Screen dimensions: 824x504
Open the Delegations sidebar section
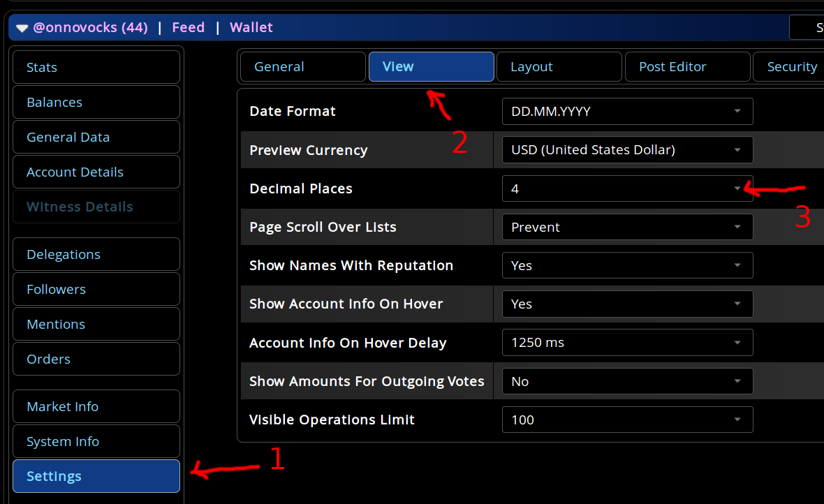point(96,254)
